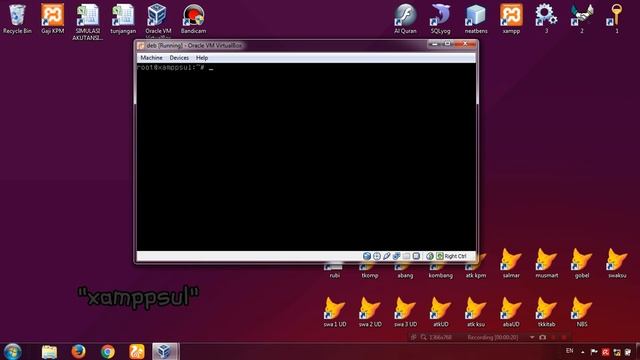The height and width of the screenshot is (360, 640).
Task: Open the Devices menu in VirtualBox
Action: (x=179, y=58)
